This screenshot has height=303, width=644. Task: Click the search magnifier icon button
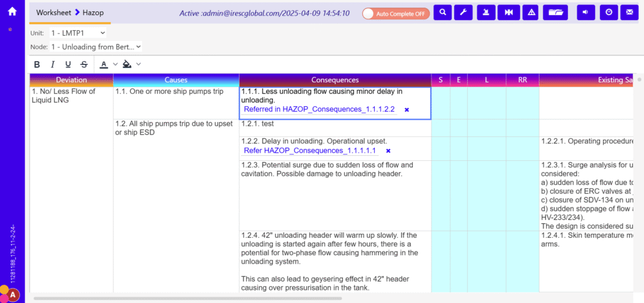click(x=443, y=13)
